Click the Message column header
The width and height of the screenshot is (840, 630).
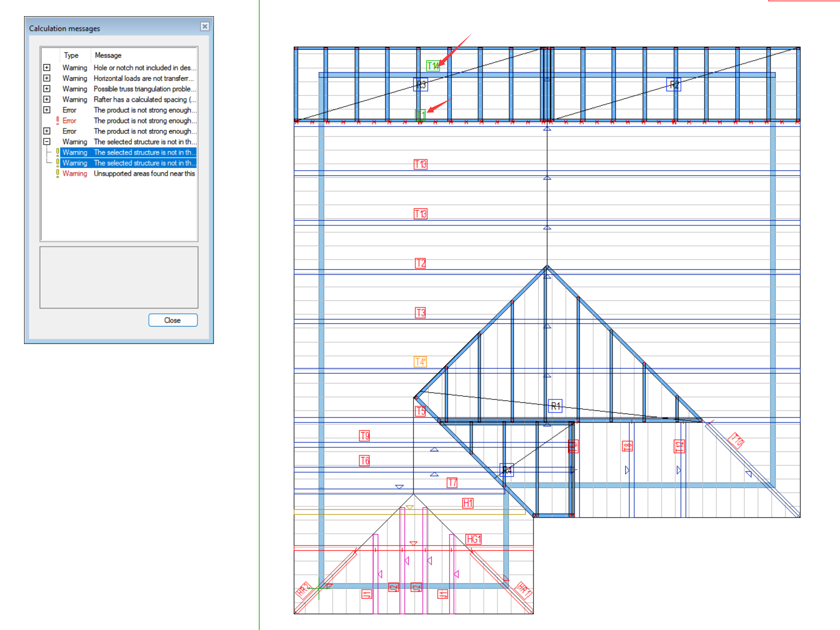tap(108, 55)
